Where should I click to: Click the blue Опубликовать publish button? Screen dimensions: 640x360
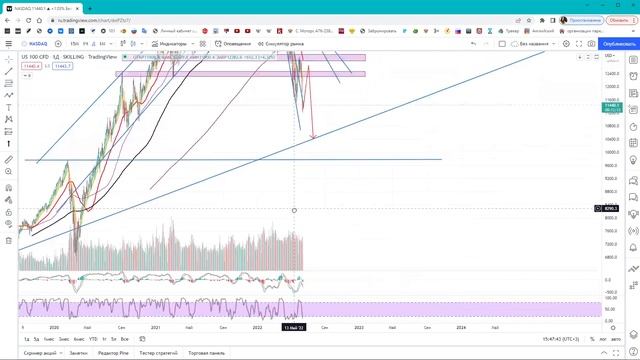(x=619, y=44)
